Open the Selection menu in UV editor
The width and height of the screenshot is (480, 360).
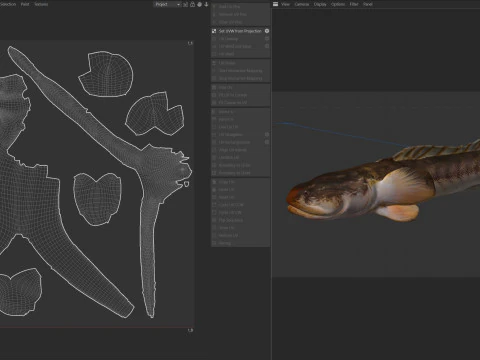[x=7, y=4]
